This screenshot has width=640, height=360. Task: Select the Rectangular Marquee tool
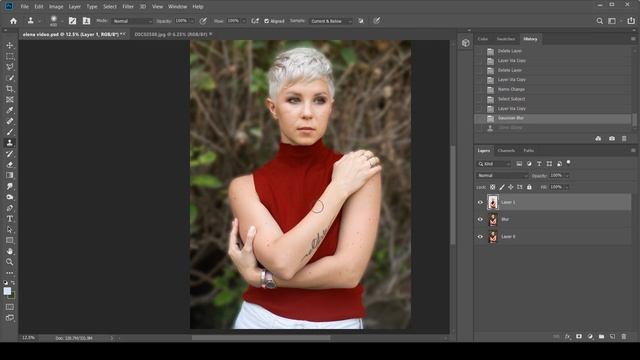click(10, 56)
